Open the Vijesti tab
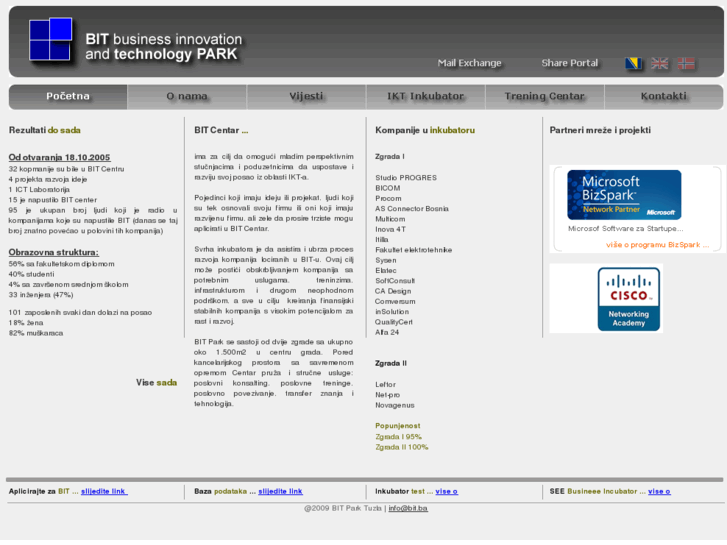Viewport: 727px width, 545px height. pyautogui.click(x=306, y=96)
